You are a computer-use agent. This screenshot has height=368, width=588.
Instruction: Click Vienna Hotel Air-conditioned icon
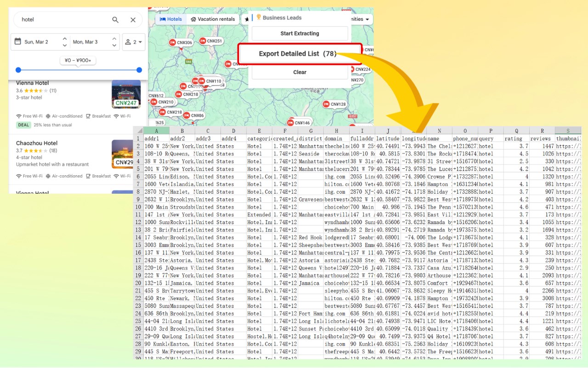(49, 116)
